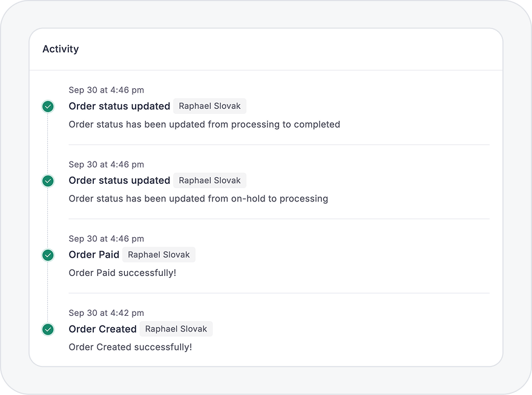Viewport: 532px width, 395px height.
Task: Click Raphael Slovak badge on on-hold to processing entry
Action: point(209,181)
